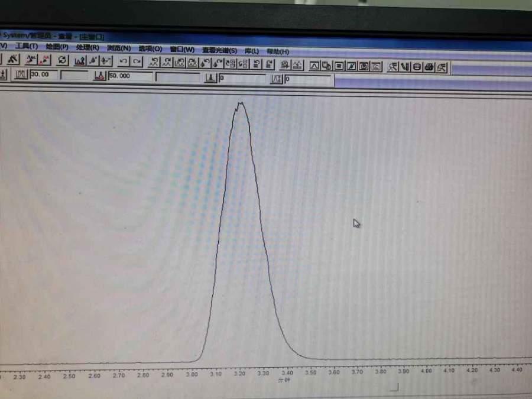Click the vials toolbar icon
532x399 pixels.
(x=405, y=66)
